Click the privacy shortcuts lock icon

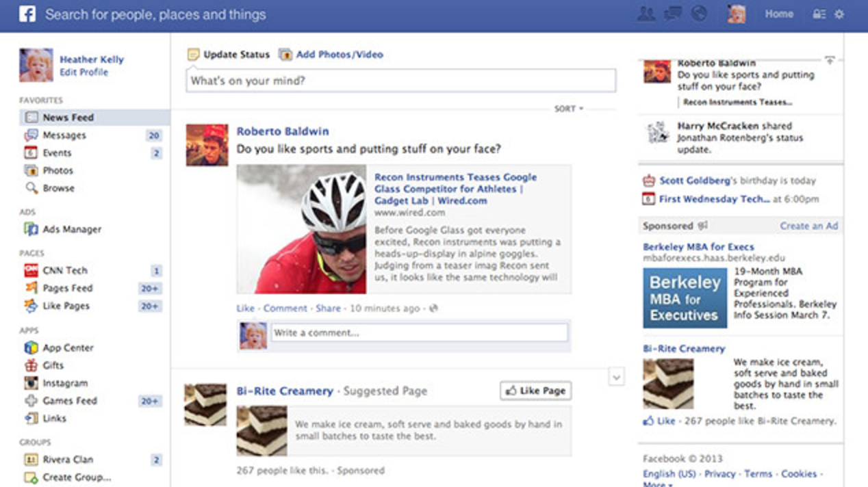pos(819,14)
